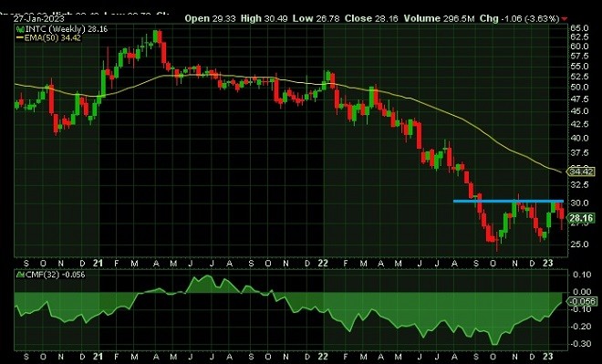Click the red down arrow beside Chg
Image resolution: width=602 pixels, height=364 pixels.
tap(565, 19)
